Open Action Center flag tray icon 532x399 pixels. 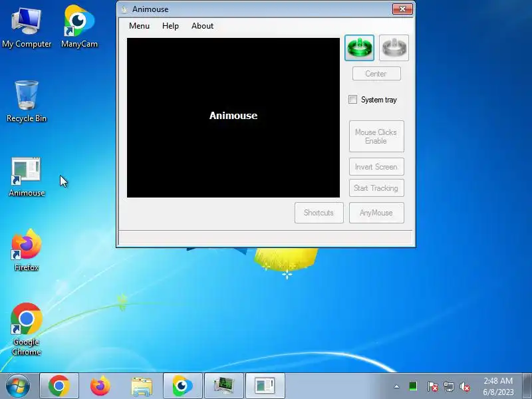[432, 386]
